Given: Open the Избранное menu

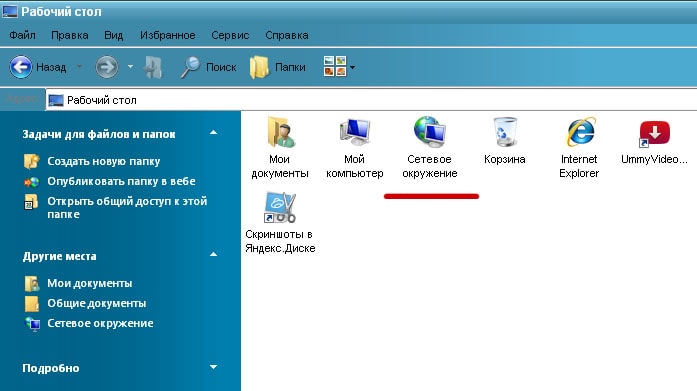Looking at the screenshot, I should pos(168,35).
